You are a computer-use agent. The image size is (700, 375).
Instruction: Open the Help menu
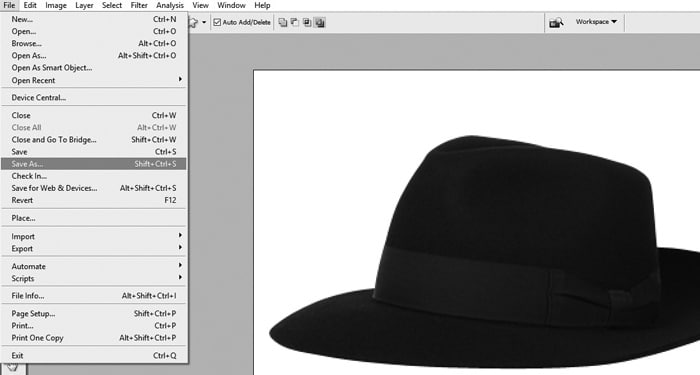[262, 5]
